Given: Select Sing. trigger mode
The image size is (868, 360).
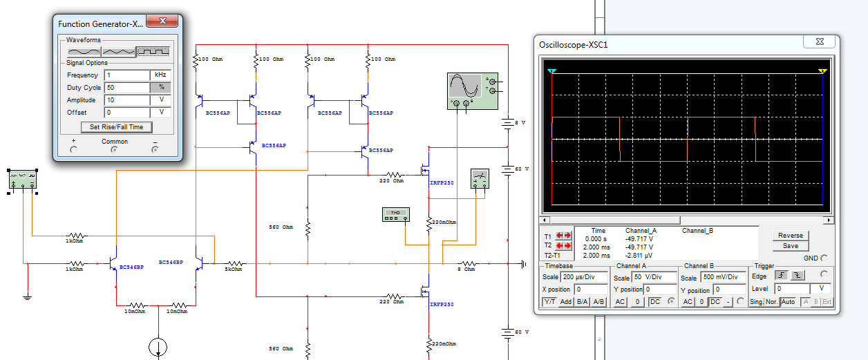Looking at the screenshot, I should click(757, 302).
